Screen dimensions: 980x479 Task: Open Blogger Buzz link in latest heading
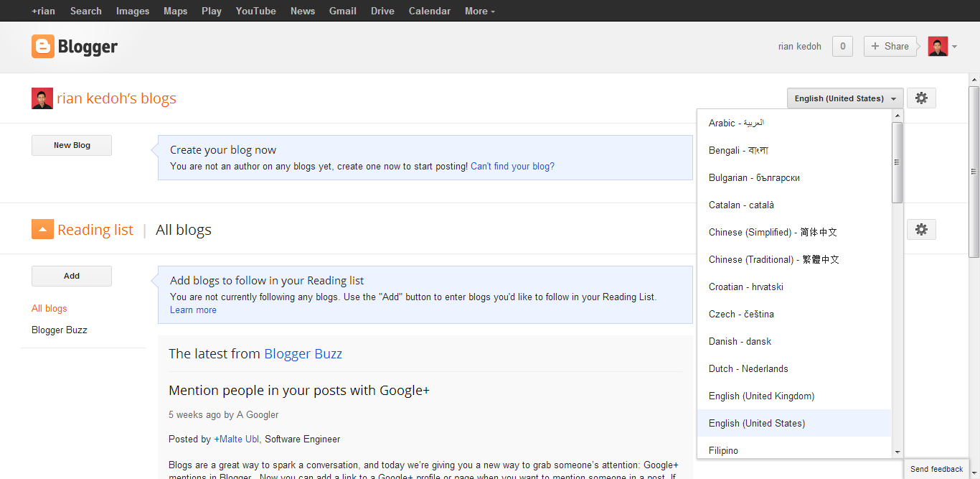point(303,353)
